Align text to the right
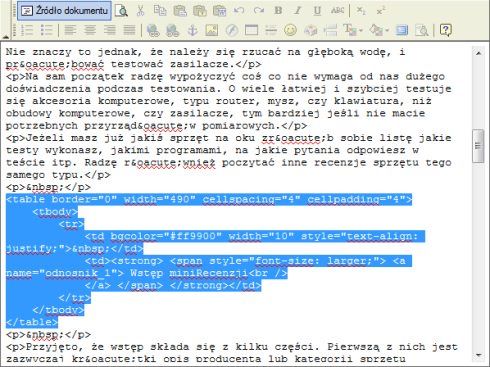Image resolution: width=490 pixels, height=367 pixels. [110, 30]
